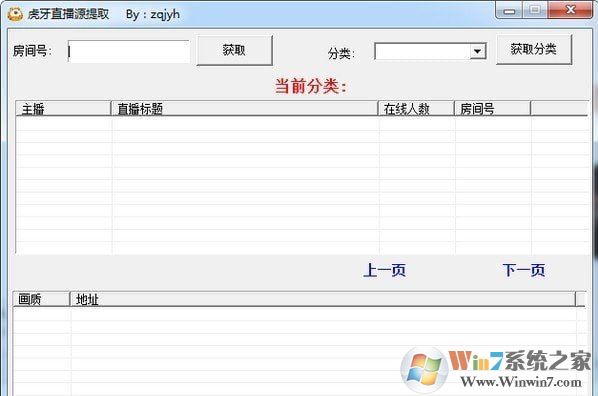Click the 房间号 column header in list

492,109
